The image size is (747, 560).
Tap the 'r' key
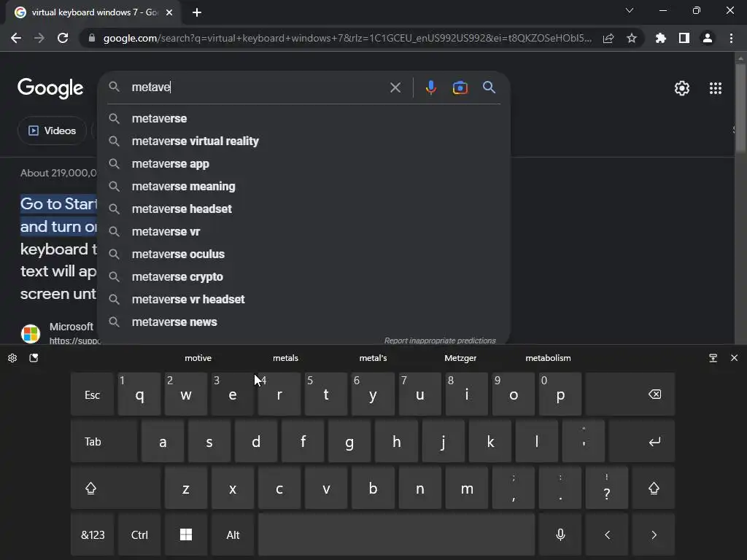(x=279, y=394)
